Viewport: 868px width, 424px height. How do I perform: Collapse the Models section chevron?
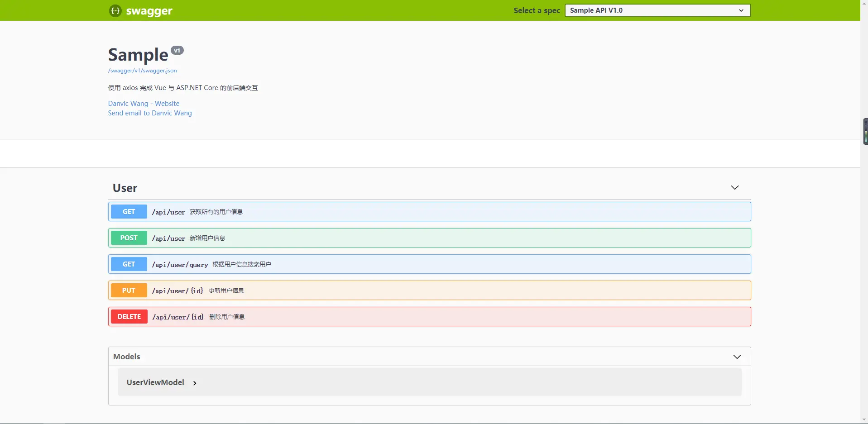tap(737, 357)
